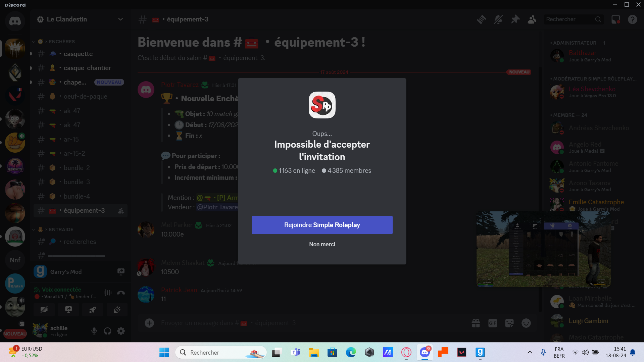Decline invitation with Non merci
This screenshot has width=644, height=362.
[322, 244]
